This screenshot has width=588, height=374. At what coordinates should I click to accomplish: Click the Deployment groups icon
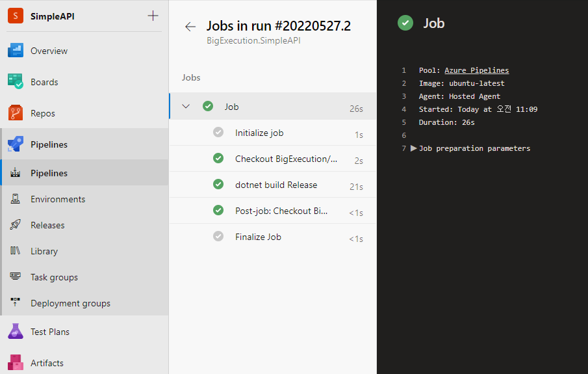click(16, 302)
